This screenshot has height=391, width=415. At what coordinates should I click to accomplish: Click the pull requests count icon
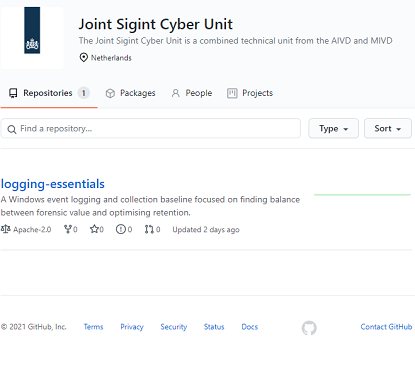click(x=149, y=229)
